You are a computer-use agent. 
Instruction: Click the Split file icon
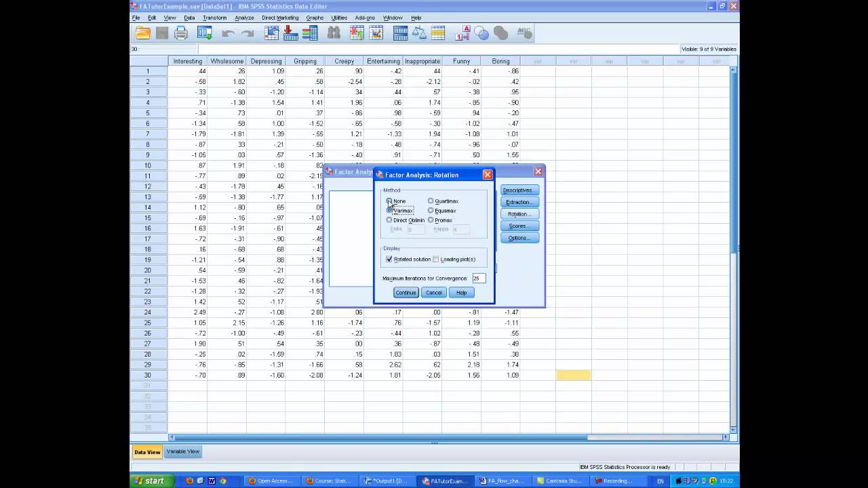point(400,33)
